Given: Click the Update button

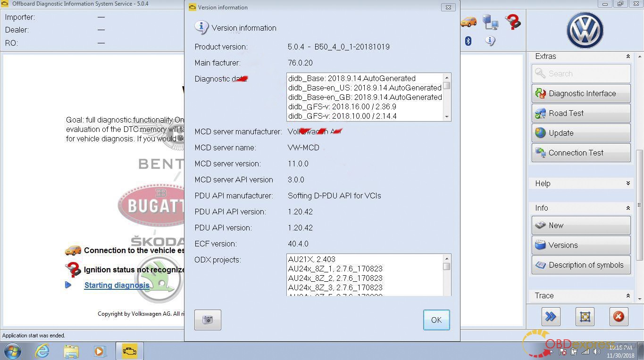Looking at the screenshot, I should point(581,133).
